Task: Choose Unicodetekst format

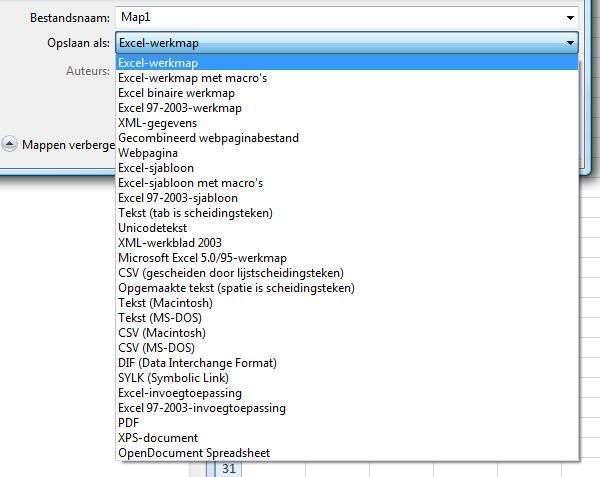Action: 347,228
